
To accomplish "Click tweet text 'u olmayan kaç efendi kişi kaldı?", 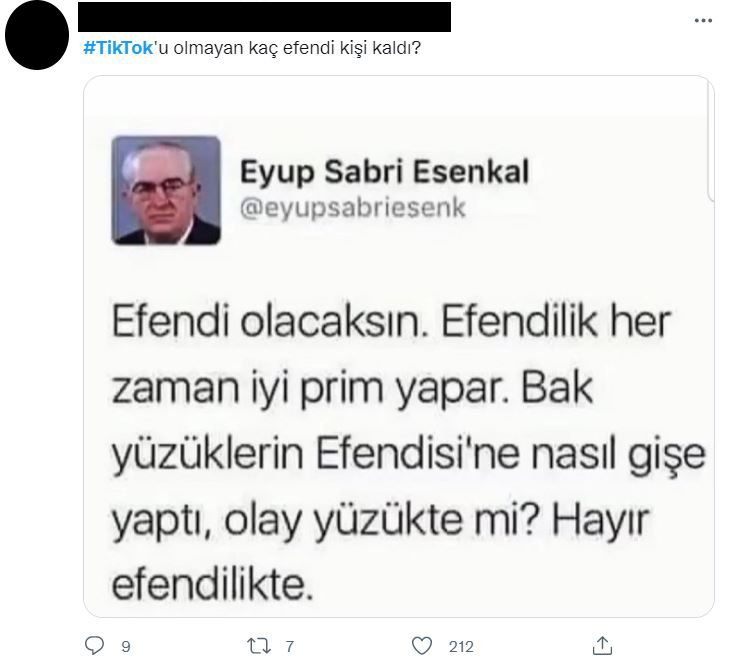I will [288, 48].
